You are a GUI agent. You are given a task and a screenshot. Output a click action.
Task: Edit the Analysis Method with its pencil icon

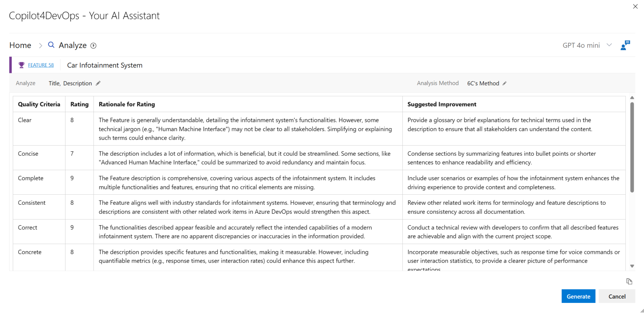505,83
